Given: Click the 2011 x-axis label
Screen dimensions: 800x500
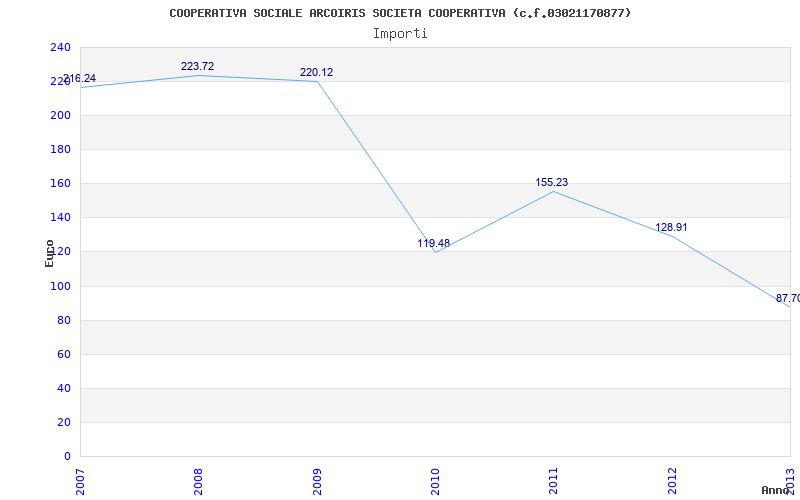Looking at the screenshot, I should click(x=553, y=482).
